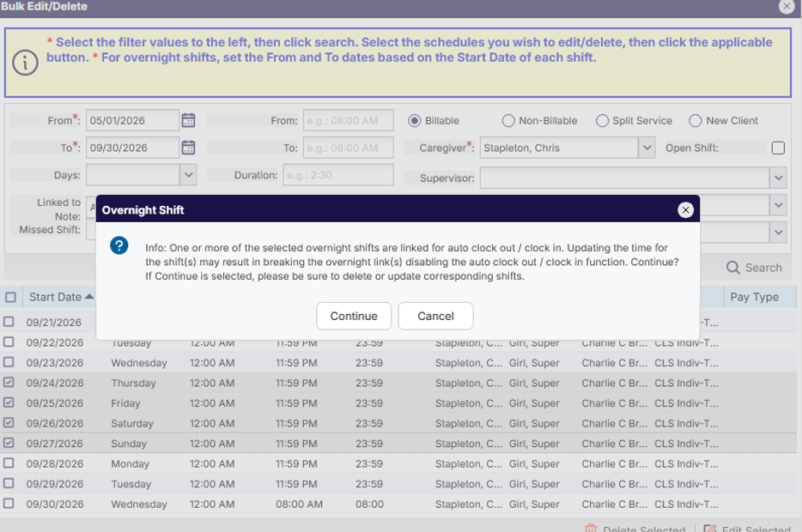Click Sunday cell in 09/27/2026 row
This screenshot has width=802, height=532.
129,444
